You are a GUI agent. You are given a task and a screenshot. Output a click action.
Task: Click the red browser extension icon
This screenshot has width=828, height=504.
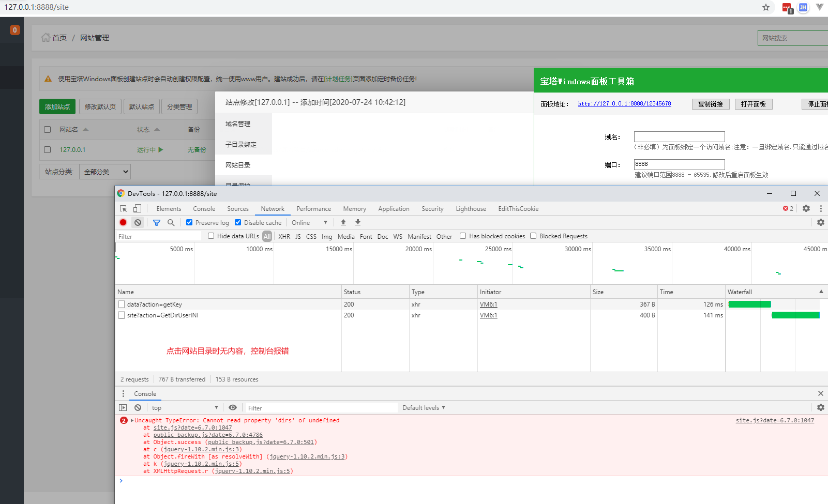point(787,8)
